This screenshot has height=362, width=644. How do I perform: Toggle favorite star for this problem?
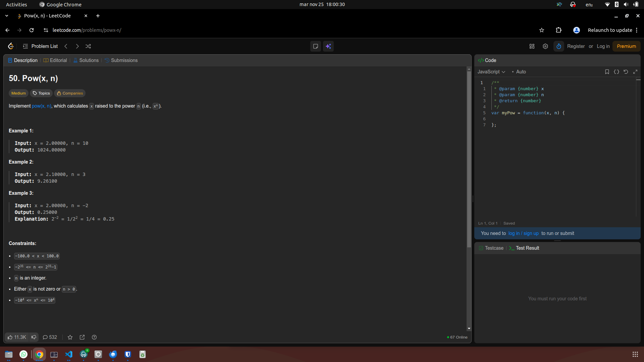[x=70, y=337]
